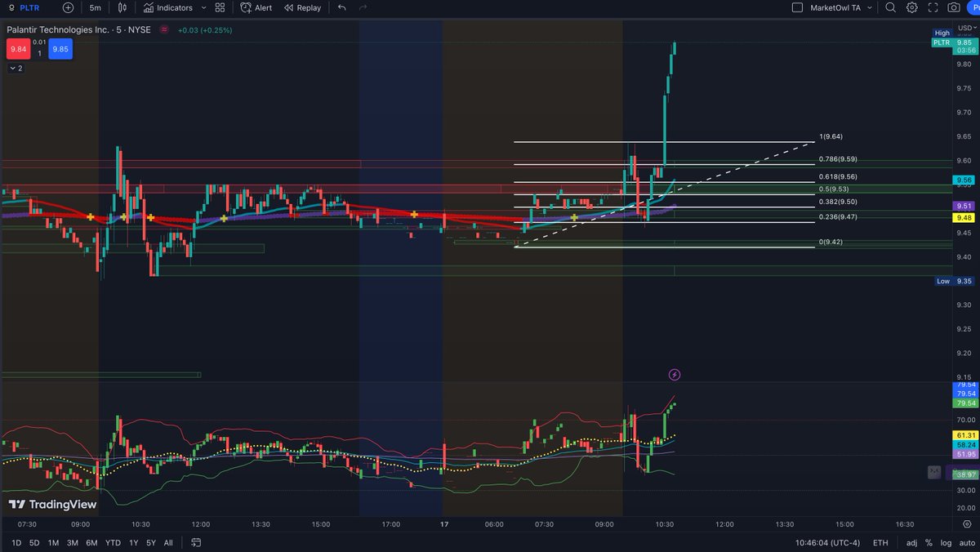Click the Fibonacci 0.236(9.47) level label
Viewport: 980px width, 552px height.
(838, 216)
